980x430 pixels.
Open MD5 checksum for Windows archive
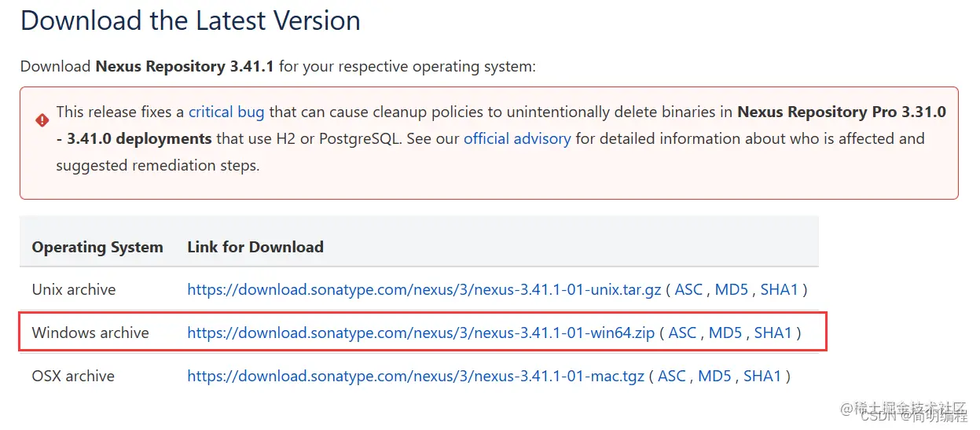[x=725, y=333]
